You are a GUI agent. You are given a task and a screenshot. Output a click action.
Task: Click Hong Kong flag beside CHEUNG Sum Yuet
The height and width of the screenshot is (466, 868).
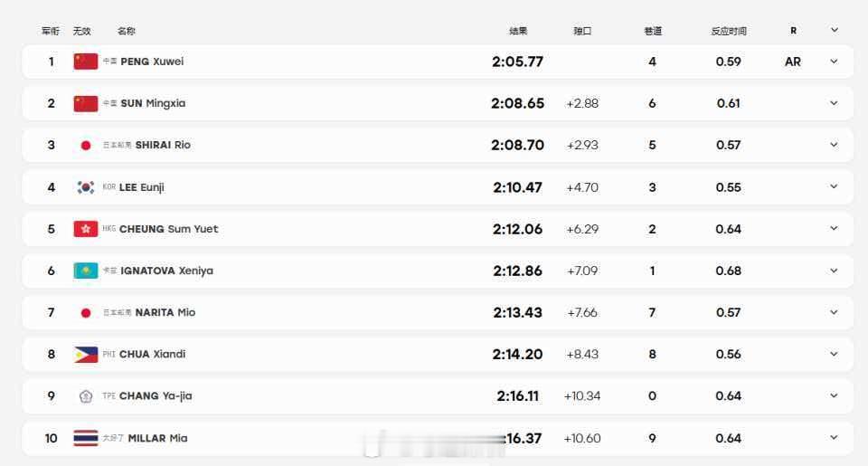point(86,229)
